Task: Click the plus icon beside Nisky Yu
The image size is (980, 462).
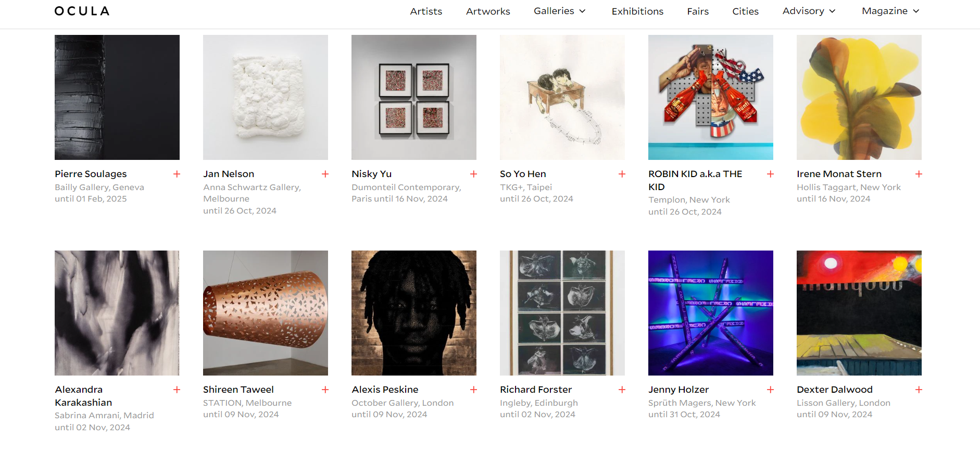Action: click(473, 174)
